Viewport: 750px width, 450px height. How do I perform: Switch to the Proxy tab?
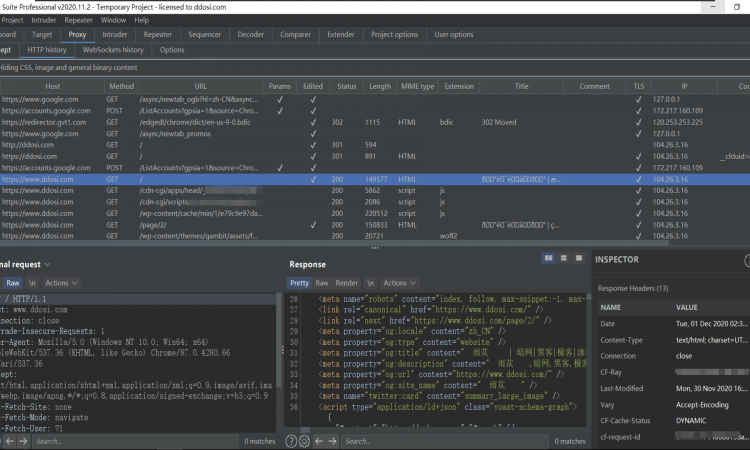pyautogui.click(x=77, y=34)
